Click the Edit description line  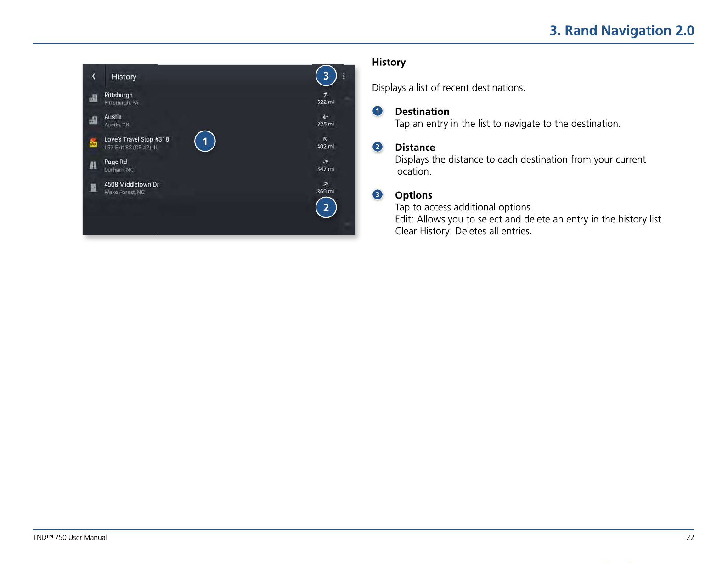529,219
